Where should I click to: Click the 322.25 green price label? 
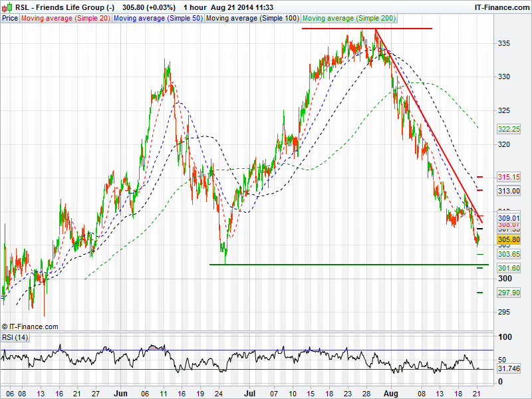(x=508, y=129)
